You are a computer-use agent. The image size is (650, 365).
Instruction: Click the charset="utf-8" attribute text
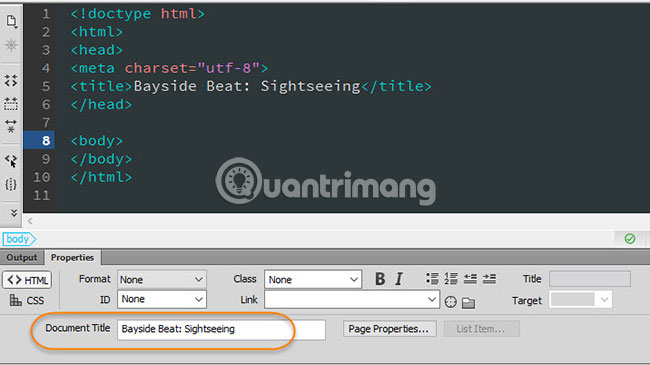click(x=192, y=68)
